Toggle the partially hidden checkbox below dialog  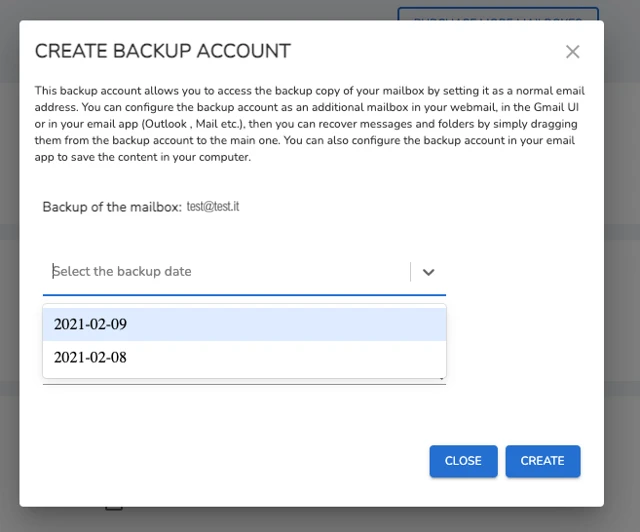[114, 508]
